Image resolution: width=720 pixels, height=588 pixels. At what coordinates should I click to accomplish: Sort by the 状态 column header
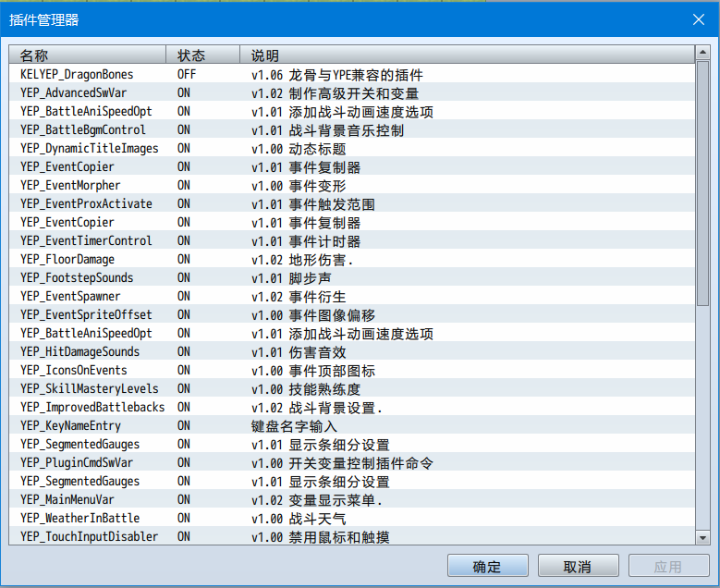click(x=203, y=55)
